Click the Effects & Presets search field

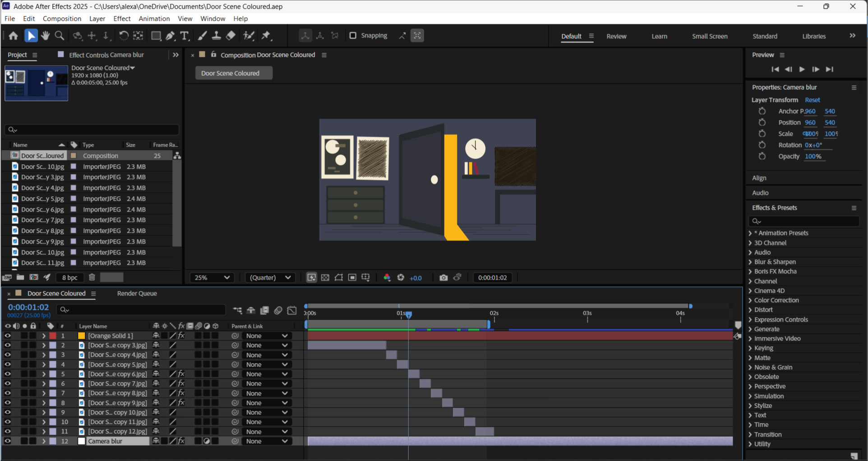(x=803, y=221)
